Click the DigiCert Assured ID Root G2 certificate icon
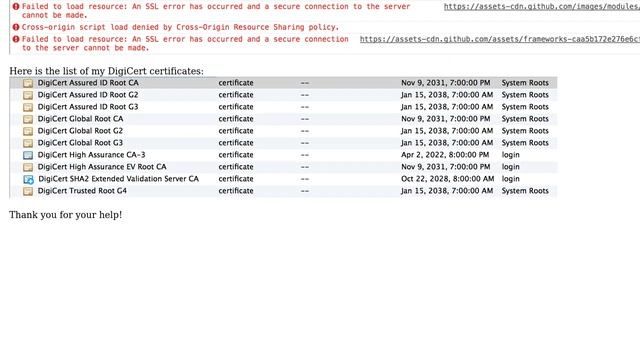Screen dimensions: 640x360 (28, 95)
